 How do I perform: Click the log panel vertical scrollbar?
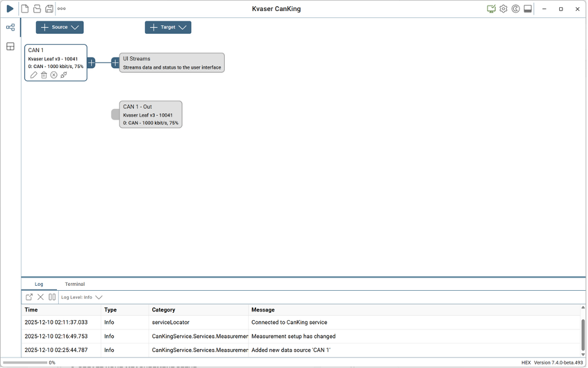pyautogui.click(x=583, y=334)
